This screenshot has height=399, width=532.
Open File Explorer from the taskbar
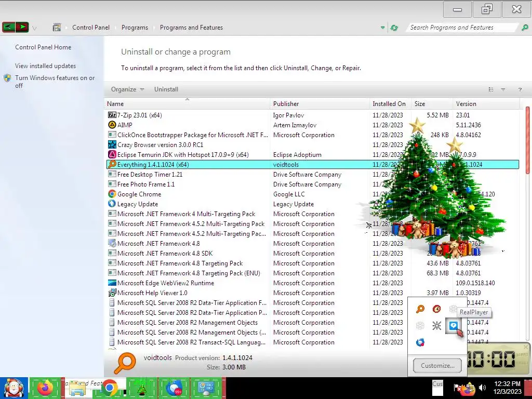click(x=78, y=388)
